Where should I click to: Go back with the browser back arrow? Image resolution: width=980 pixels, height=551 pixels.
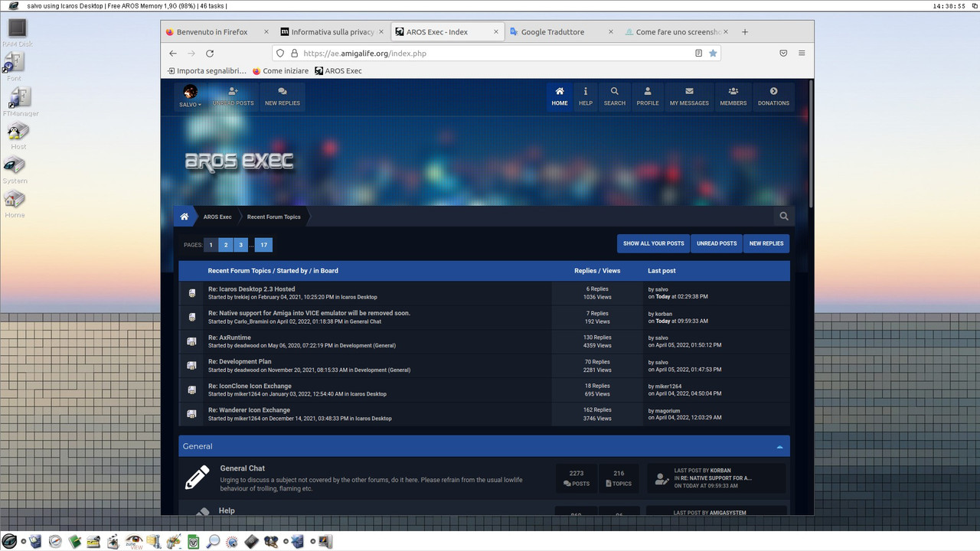pos(173,54)
